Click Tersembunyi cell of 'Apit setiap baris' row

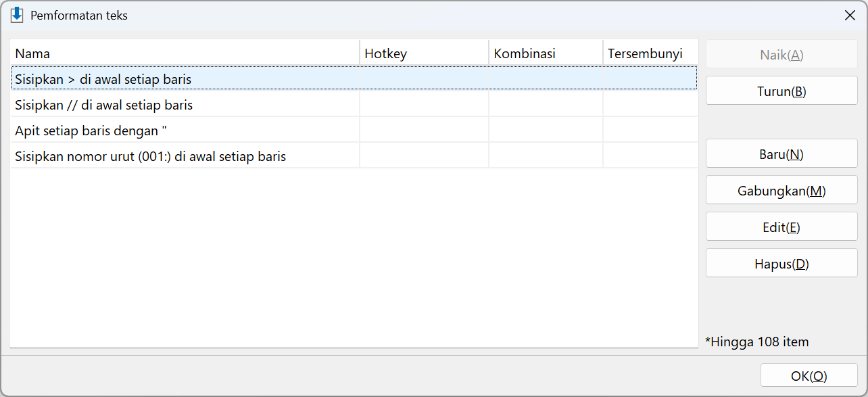coord(650,131)
